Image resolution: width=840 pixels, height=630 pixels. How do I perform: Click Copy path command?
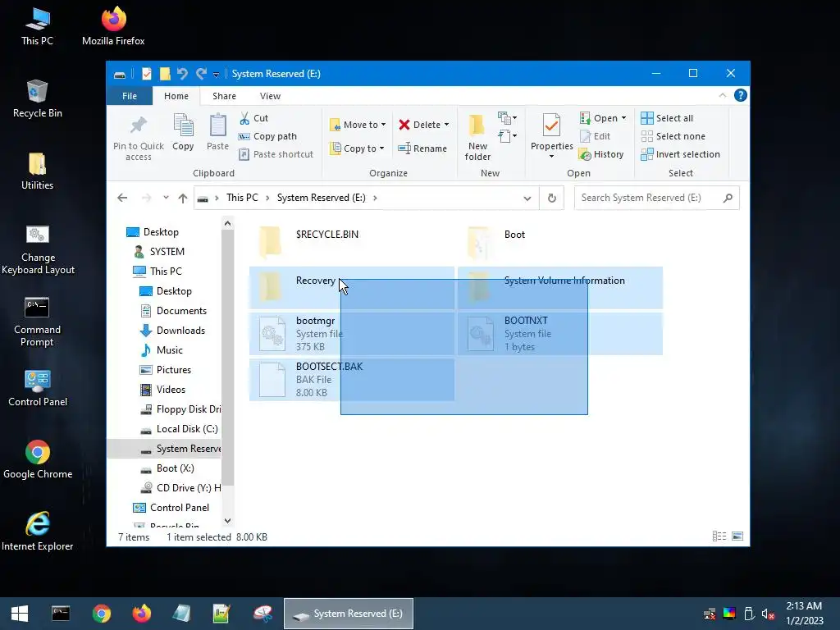[x=267, y=136]
